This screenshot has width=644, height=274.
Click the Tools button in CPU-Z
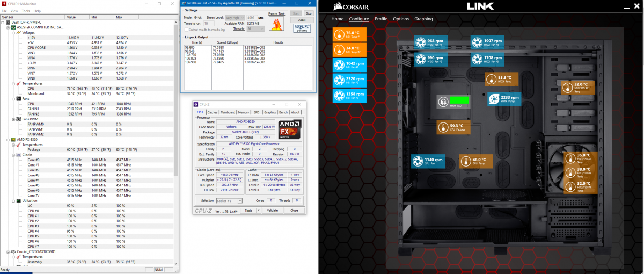click(x=247, y=211)
